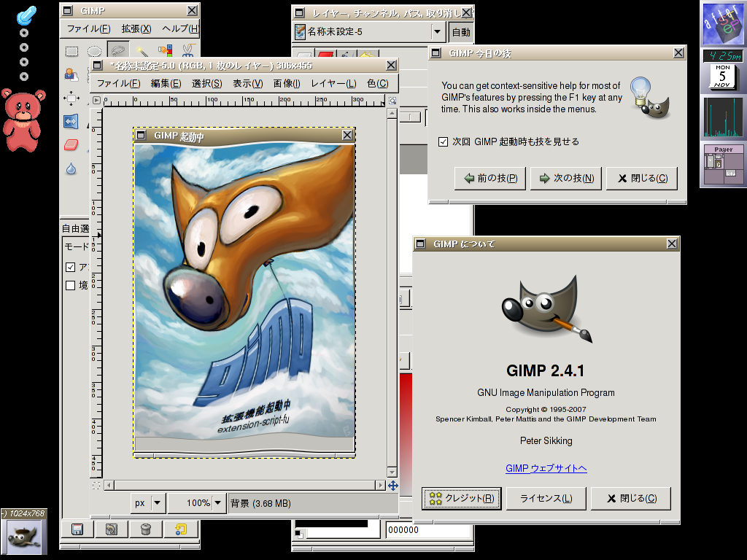Click ライセンス(L) license button
747x560 pixels.
546,498
